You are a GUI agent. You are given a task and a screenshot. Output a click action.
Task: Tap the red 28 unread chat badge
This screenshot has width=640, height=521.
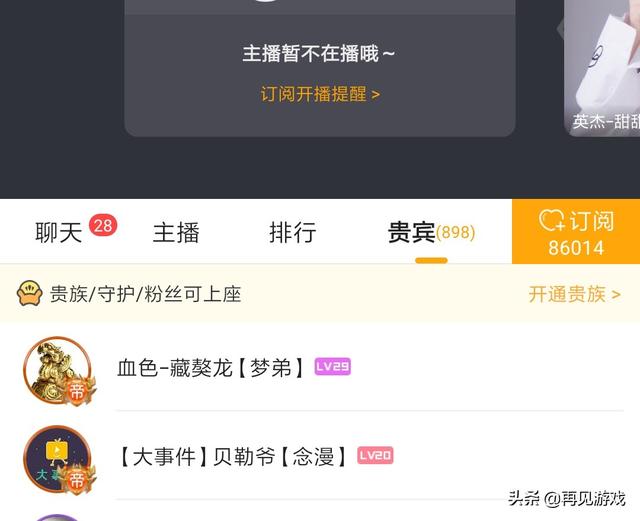point(103,225)
